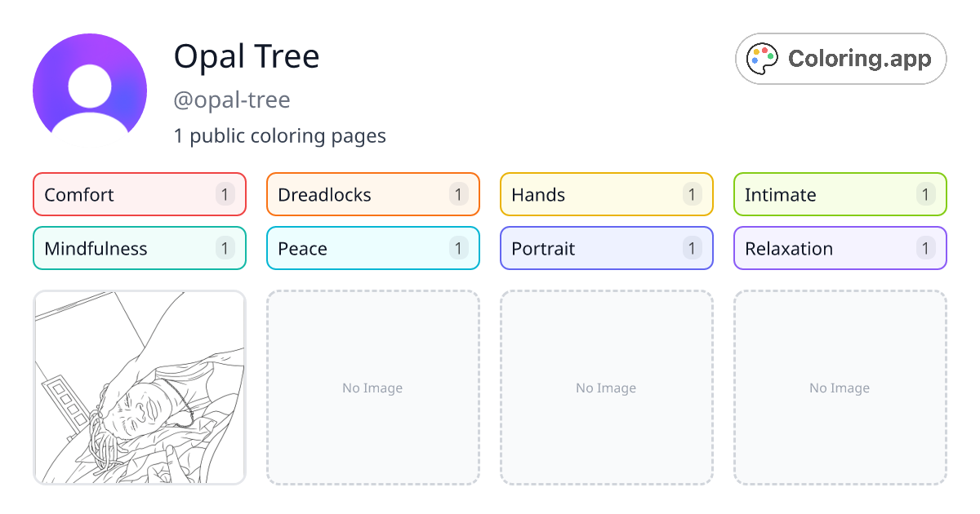The height and width of the screenshot is (514, 980).
Task: Click the Opal Tree profile name
Action: (247, 56)
